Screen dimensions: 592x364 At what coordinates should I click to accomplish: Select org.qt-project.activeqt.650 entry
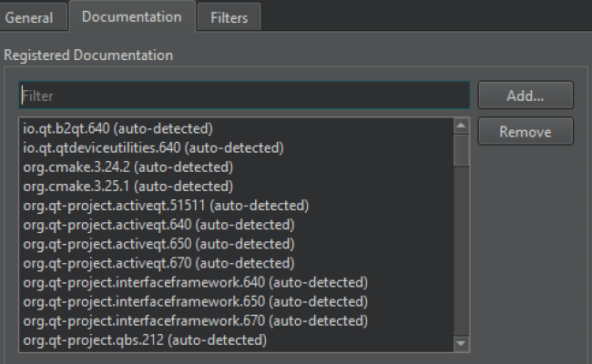237,244
